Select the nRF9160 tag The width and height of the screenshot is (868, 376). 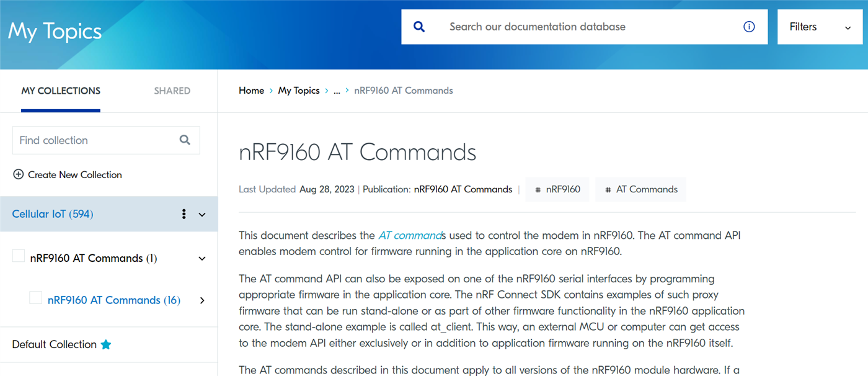(x=557, y=189)
